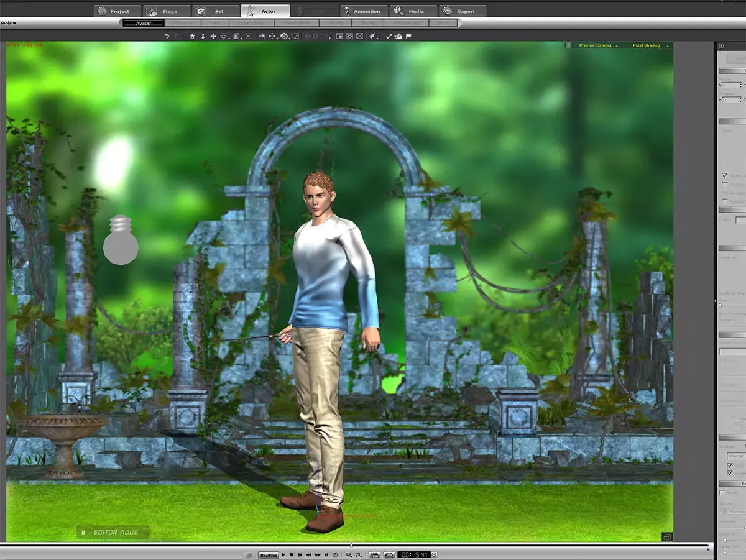
Task: Click the pause icon next to Editor Mode
Action: point(83,532)
